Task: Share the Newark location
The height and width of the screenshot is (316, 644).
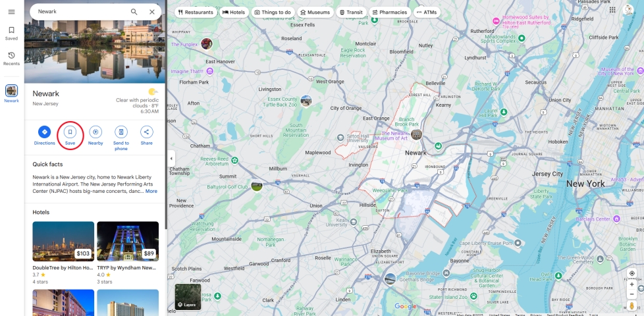Action: (x=147, y=136)
